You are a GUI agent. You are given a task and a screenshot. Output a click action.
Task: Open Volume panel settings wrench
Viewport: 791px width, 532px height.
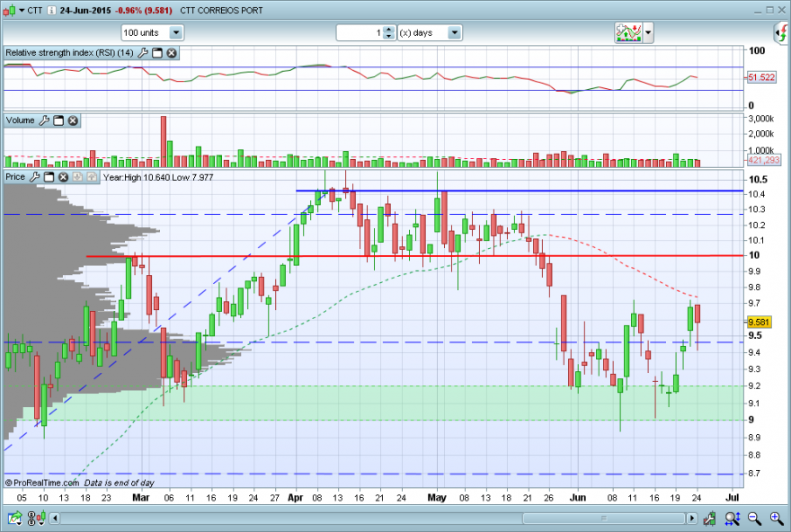click(44, 120)
